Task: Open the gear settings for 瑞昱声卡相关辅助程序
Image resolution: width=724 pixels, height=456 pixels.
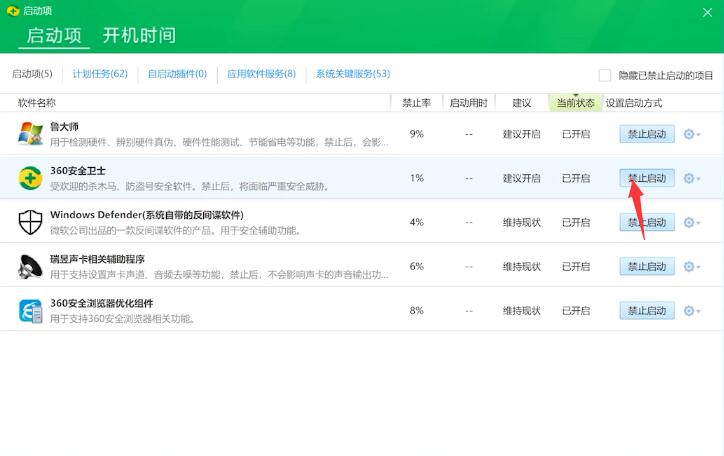Action: click(691, 267)
